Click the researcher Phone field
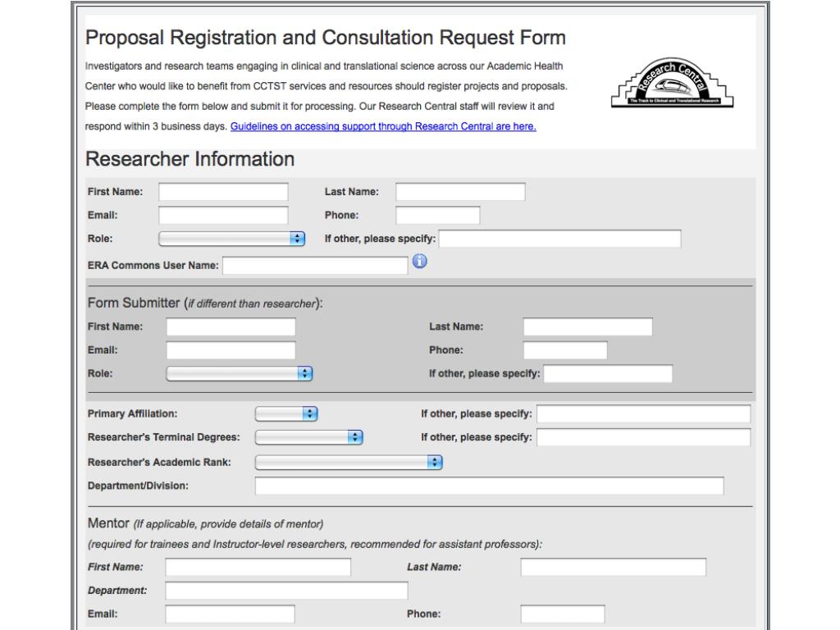 [x=438, y=216]
